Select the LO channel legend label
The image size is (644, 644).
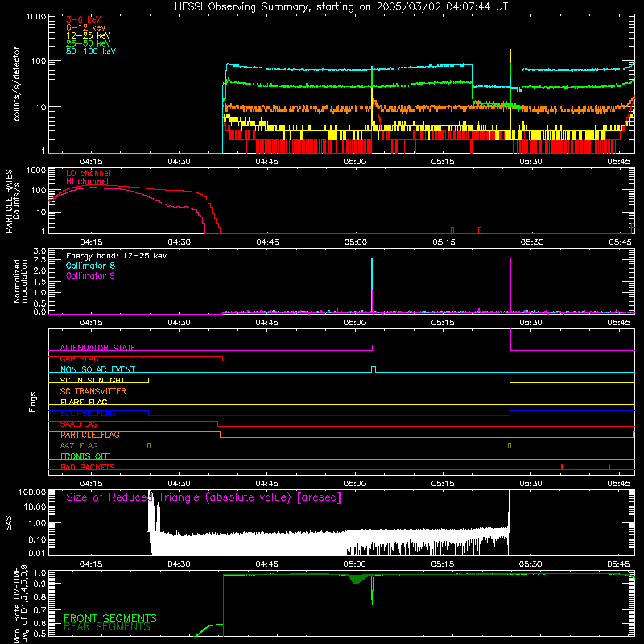(x=89, y=173)
